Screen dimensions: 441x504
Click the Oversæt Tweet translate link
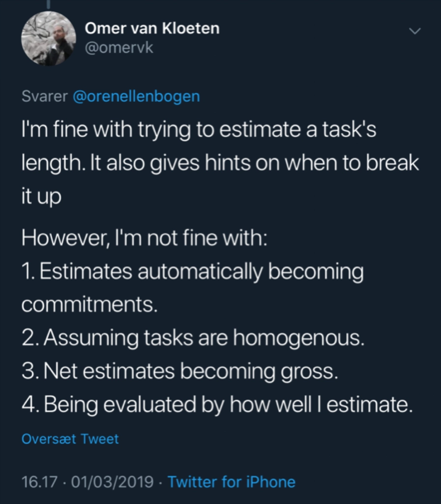point(70,439)
